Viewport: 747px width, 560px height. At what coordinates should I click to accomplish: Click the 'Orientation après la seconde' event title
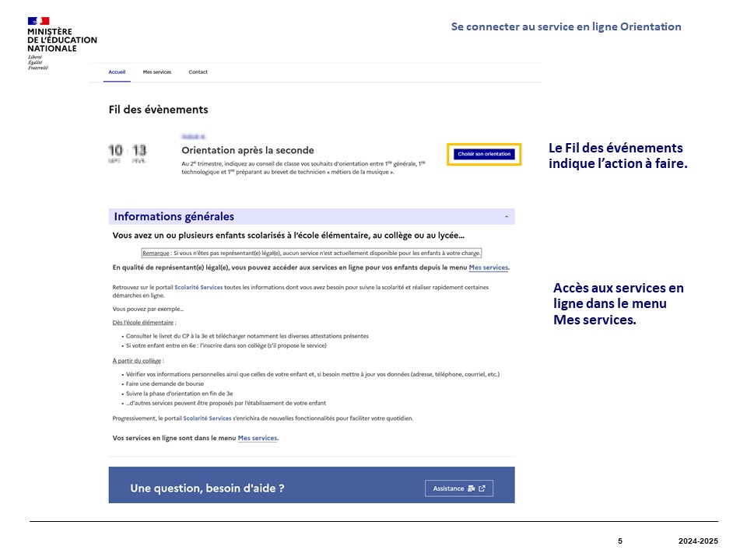tap(247, 150)
